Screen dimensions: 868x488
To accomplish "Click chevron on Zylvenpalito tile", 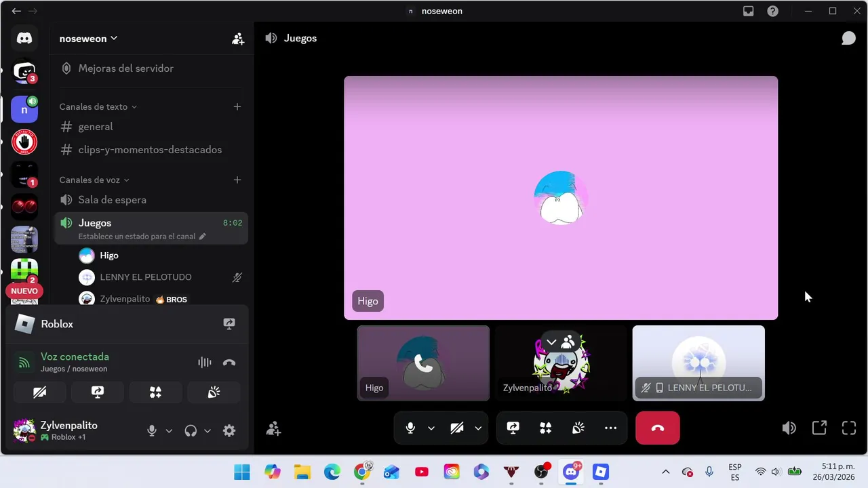I will click(x=552, y=342).
